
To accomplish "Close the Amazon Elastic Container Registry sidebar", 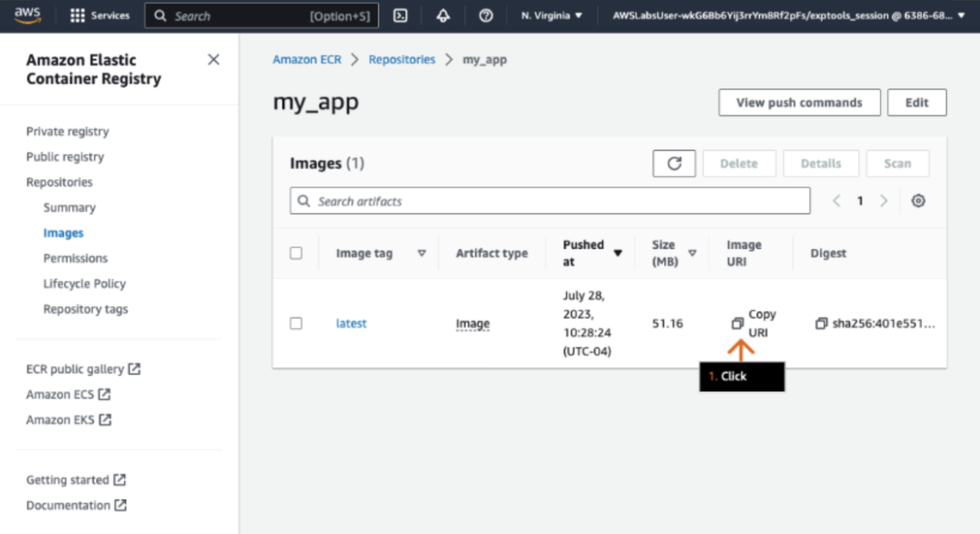I will (213, 59).
